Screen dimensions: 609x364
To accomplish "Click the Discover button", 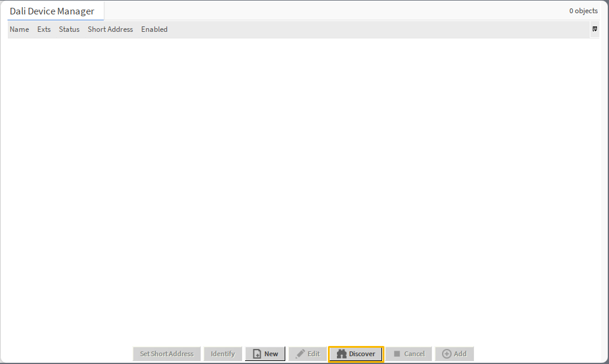I will (356, 354).
